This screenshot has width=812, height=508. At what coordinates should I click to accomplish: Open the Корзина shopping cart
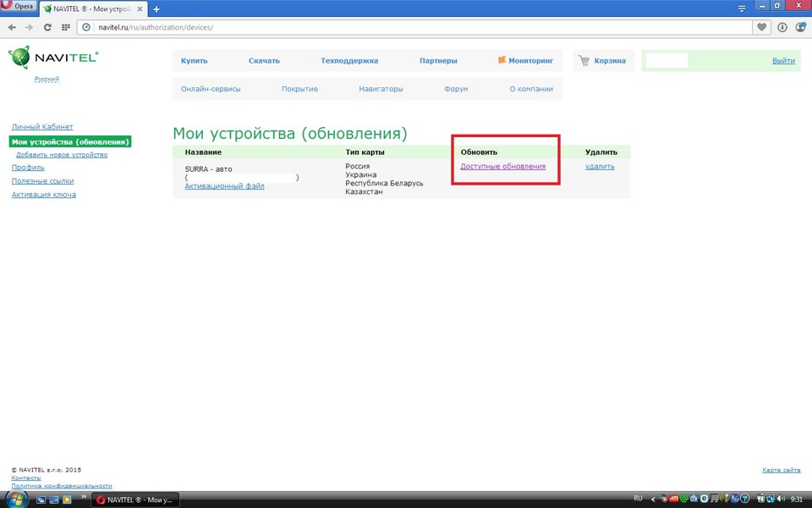[x=602, y=61]
